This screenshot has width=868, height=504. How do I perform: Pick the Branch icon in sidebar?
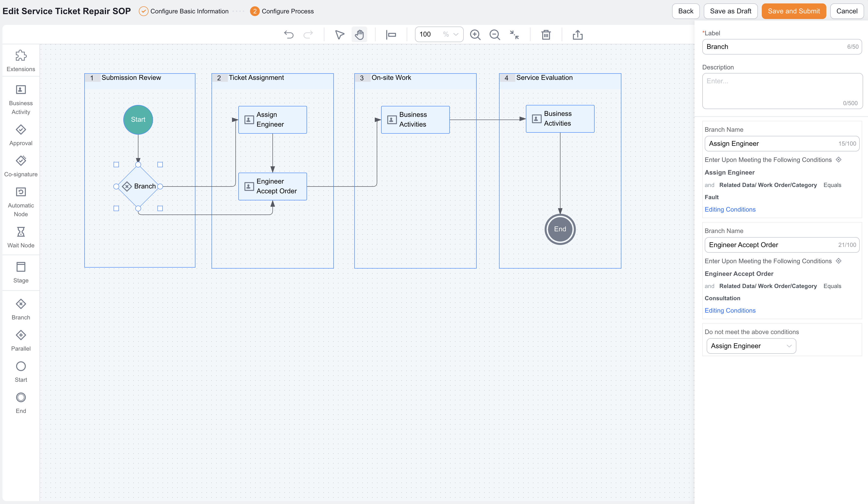pos(21,304)
